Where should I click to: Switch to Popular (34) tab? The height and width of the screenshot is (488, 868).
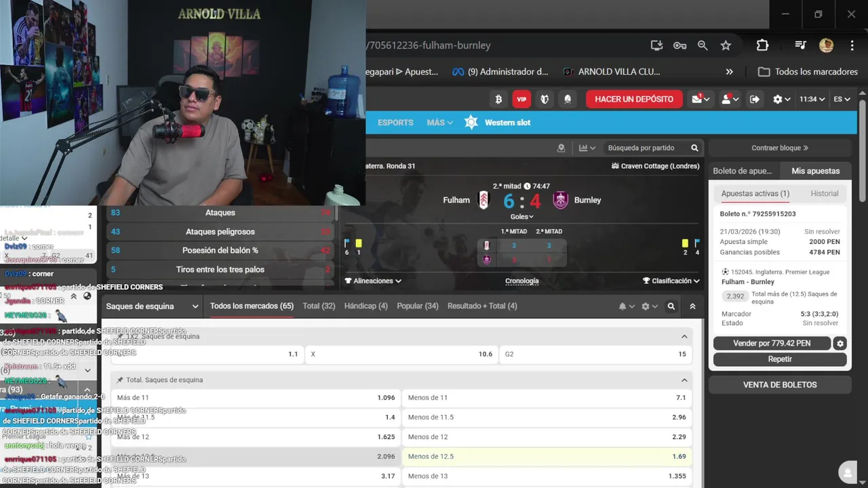coord(418,306)
